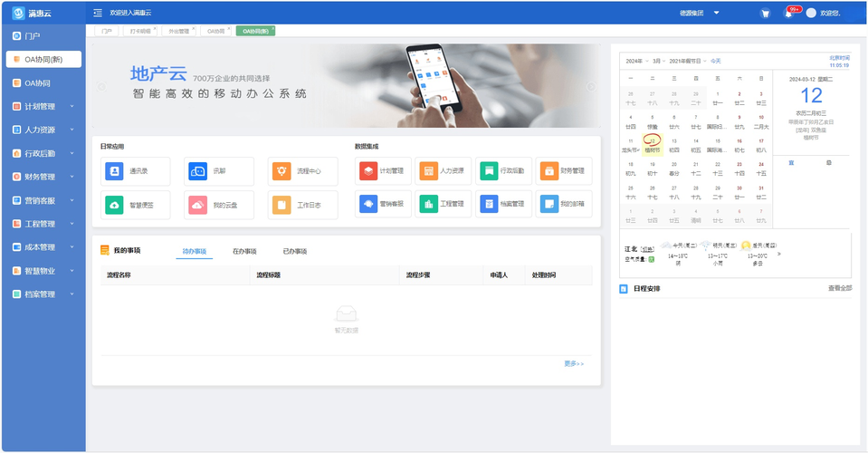
Task: Click the notification bell icon
Action: coord(788,14)
